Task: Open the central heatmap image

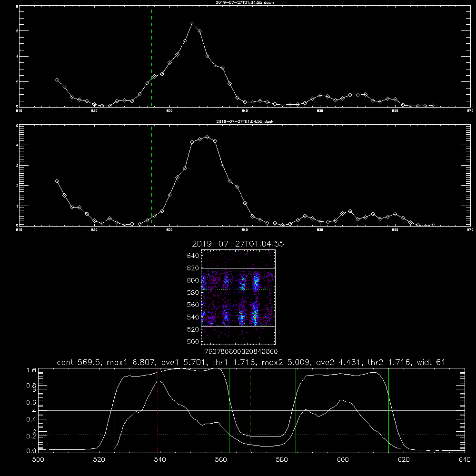Action: [x=238, y=297]
